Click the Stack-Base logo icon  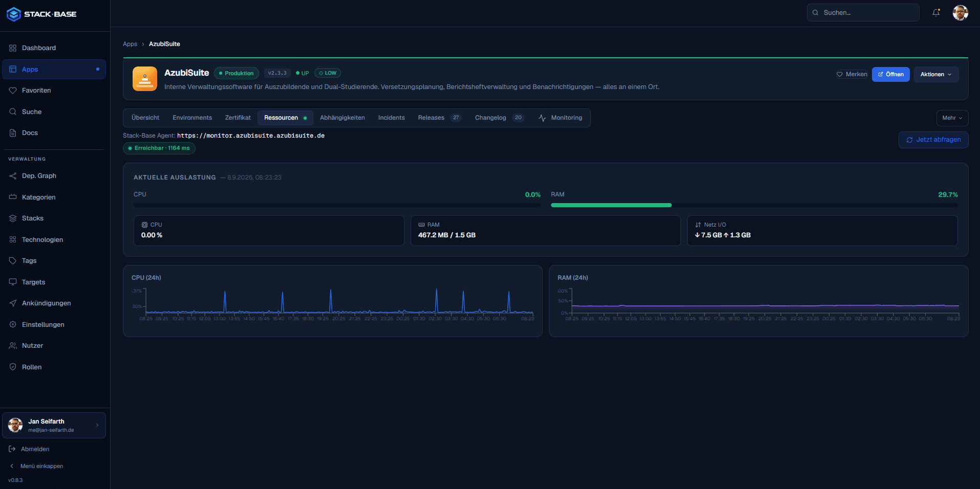click(14, 14)
